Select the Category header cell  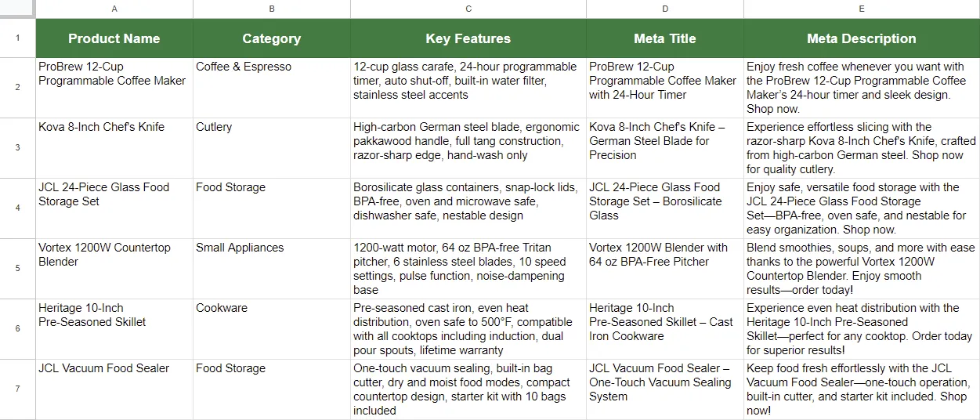click(271, 38)
